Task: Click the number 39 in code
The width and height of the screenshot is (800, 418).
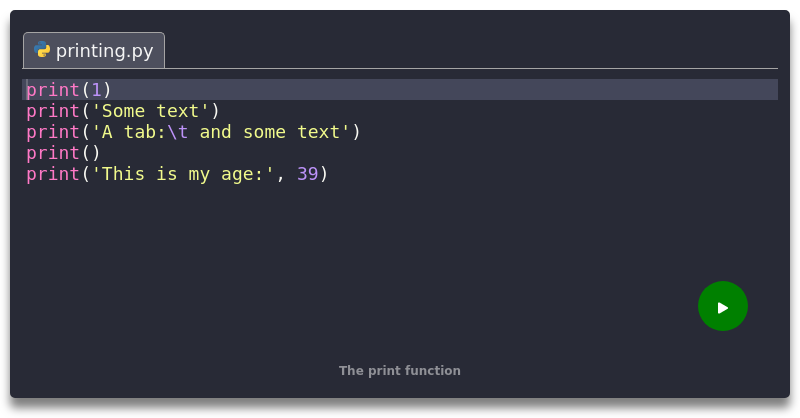Action: click(308, 174)
